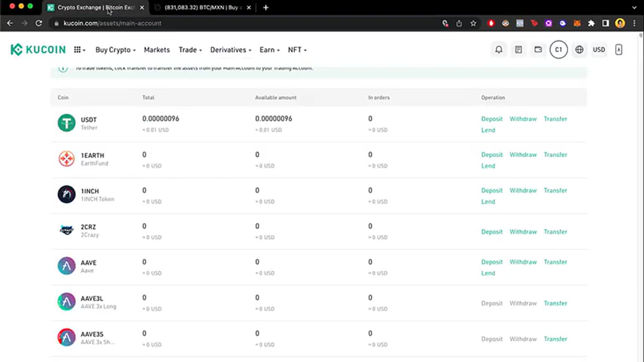
Task: Expand the Derivatives dropdown
Action: point(231,50)
